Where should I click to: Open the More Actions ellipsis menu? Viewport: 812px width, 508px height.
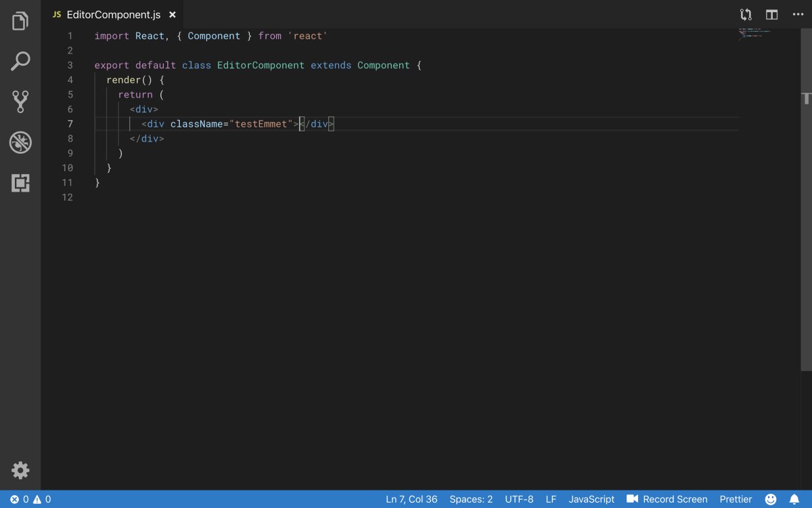(798, 14)
